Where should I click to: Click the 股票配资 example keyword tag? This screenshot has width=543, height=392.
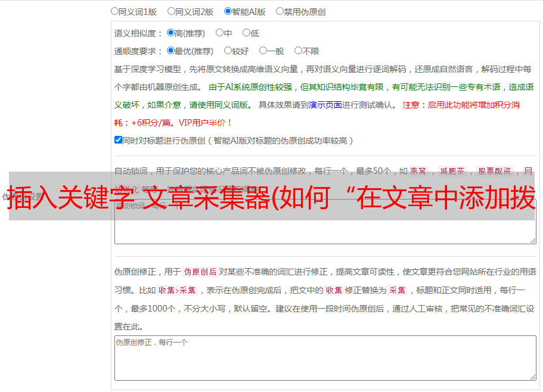[495, 171]
